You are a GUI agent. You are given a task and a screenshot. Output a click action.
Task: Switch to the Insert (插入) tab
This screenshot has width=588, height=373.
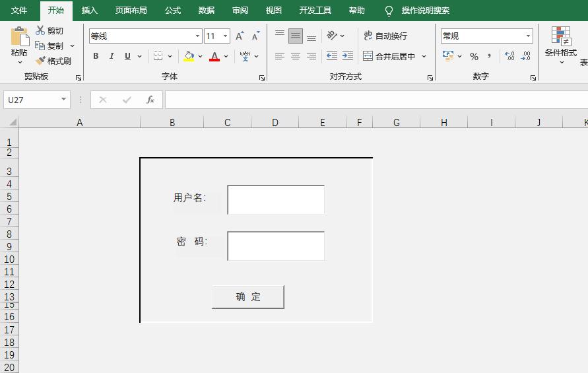(x=90, y=11)
